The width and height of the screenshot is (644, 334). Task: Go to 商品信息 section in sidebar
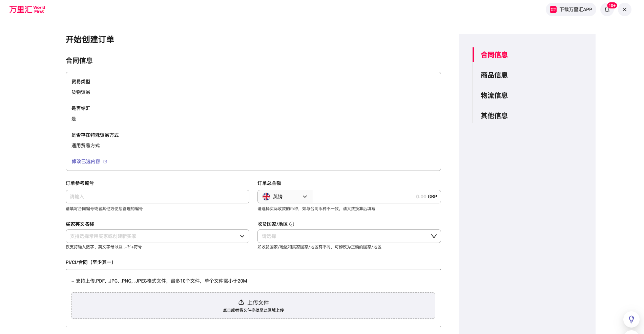click(x=494, y=75)
